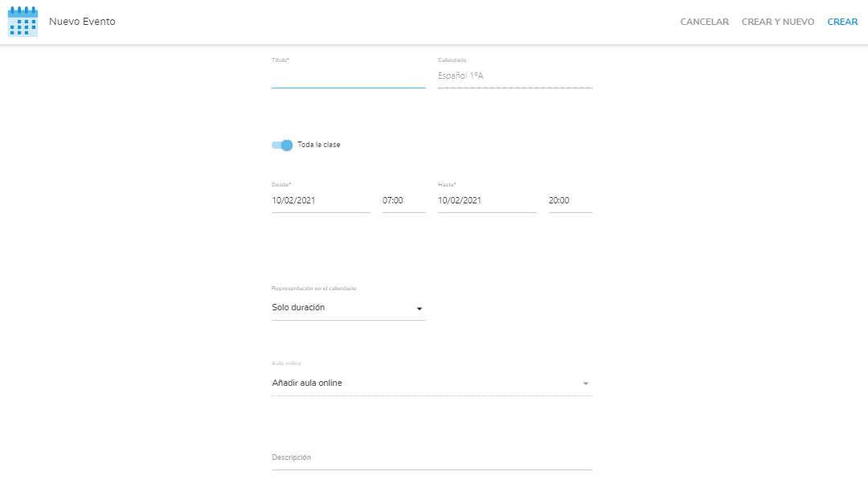
Task: Click the Título* field label
Action: 280,60
